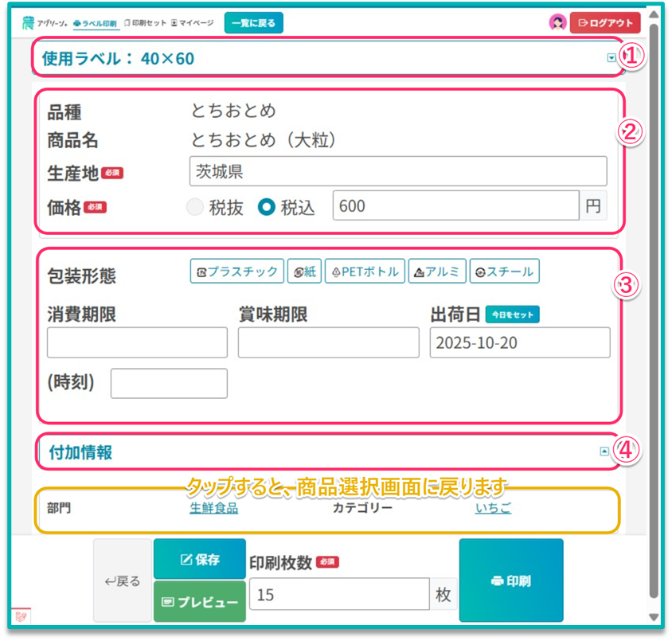This screenshot has height=641, width=672.
Task: Go to マイページ
Action: click(x=193, y=23)
